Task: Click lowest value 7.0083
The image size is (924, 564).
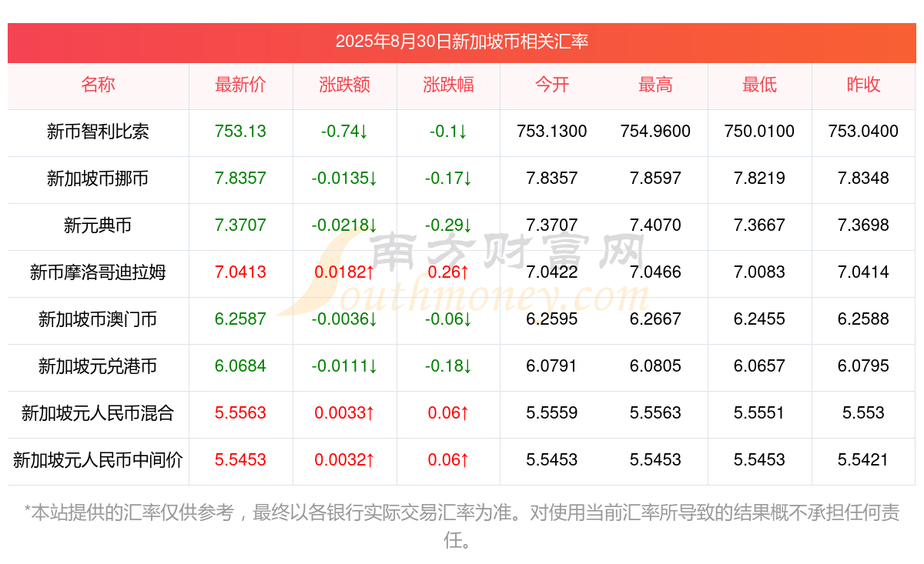Action: (x=759, y=272)
